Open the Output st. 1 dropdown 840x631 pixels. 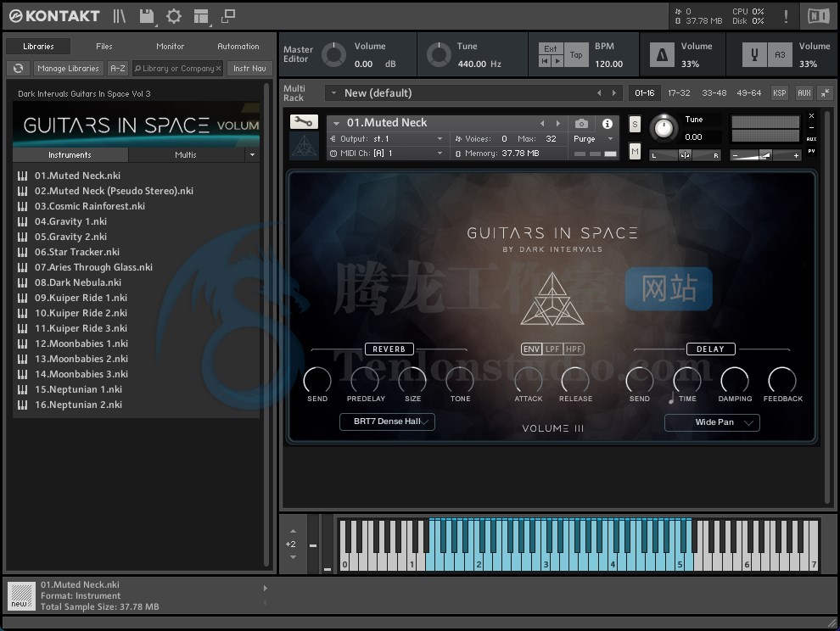(387, 139)
